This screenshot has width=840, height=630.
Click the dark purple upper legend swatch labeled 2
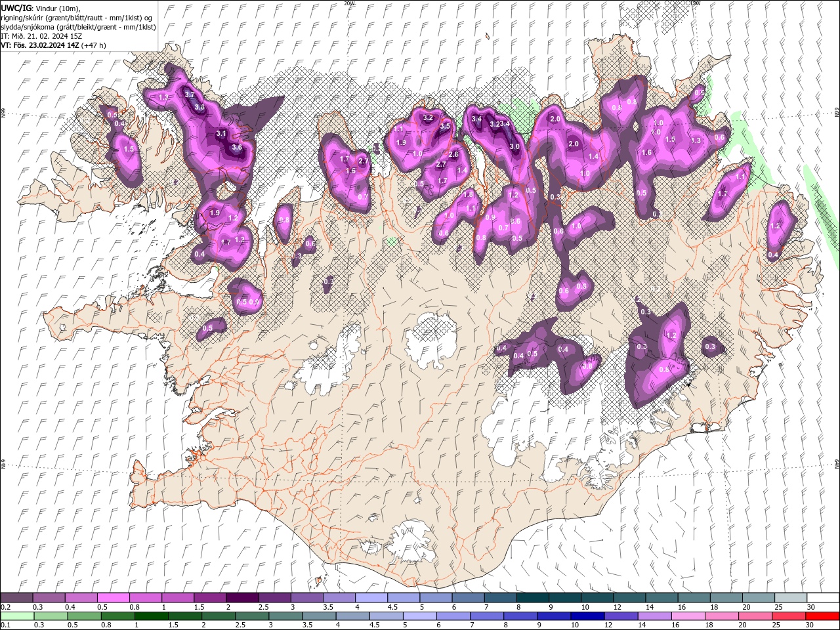[x=242, y=598]
